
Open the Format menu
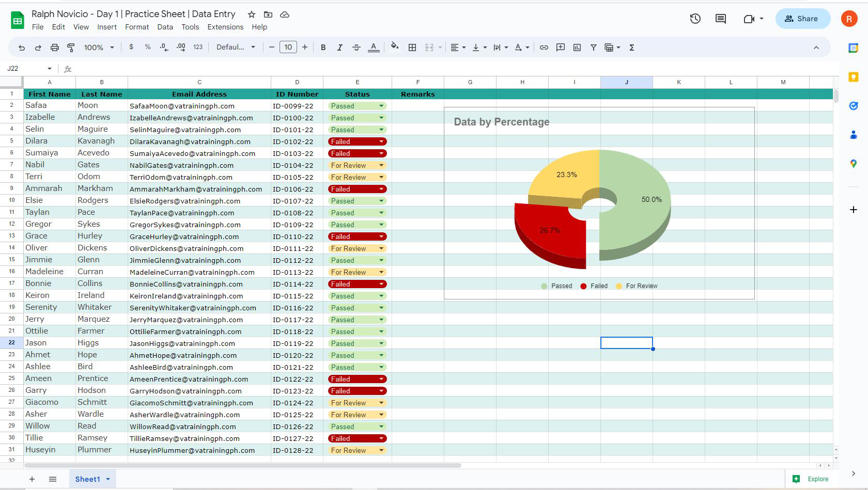pos(137,27)
